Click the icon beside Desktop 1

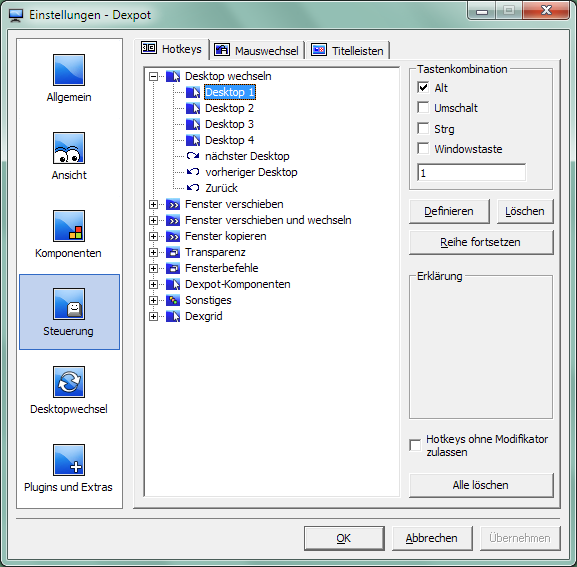[193, 92]
